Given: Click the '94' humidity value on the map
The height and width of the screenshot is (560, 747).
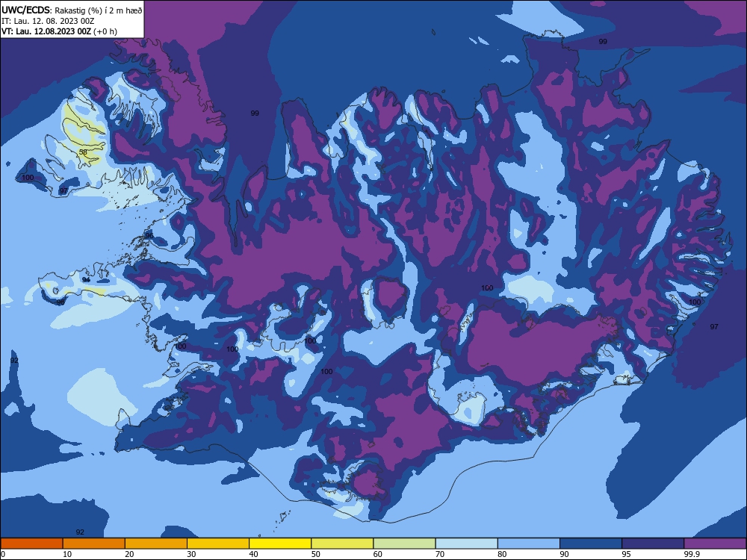Looking at the screenshot, I should pyautogui.click(x=86, y=279).
